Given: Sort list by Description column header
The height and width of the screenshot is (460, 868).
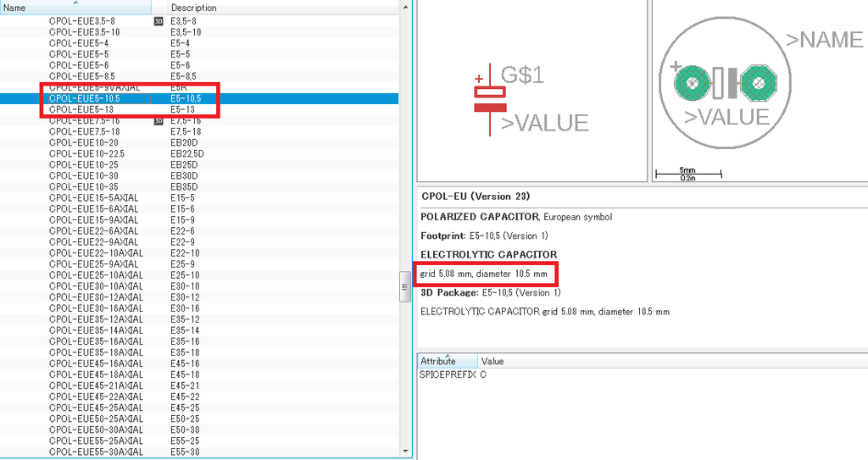Looking at the screenshot, I should [x=283, y=7].
